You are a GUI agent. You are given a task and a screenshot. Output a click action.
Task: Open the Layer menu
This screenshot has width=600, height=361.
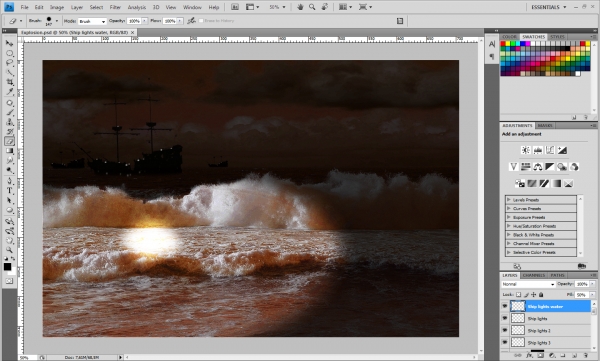coord(77,7)
